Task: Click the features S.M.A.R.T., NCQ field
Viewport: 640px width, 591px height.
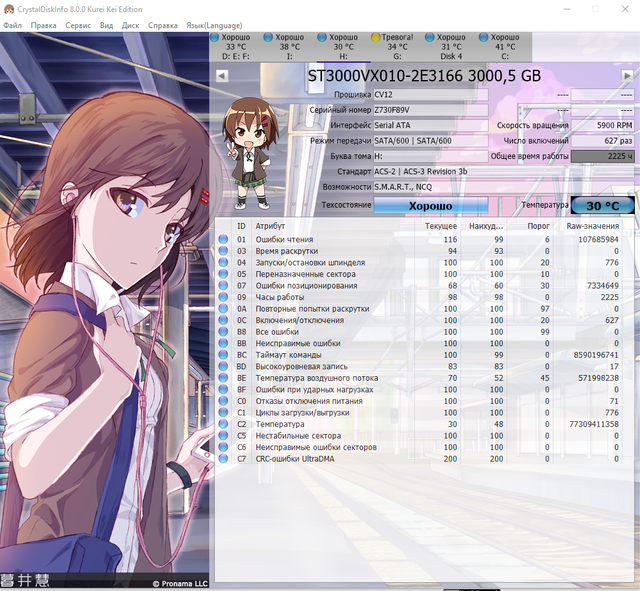Action: 504,187
